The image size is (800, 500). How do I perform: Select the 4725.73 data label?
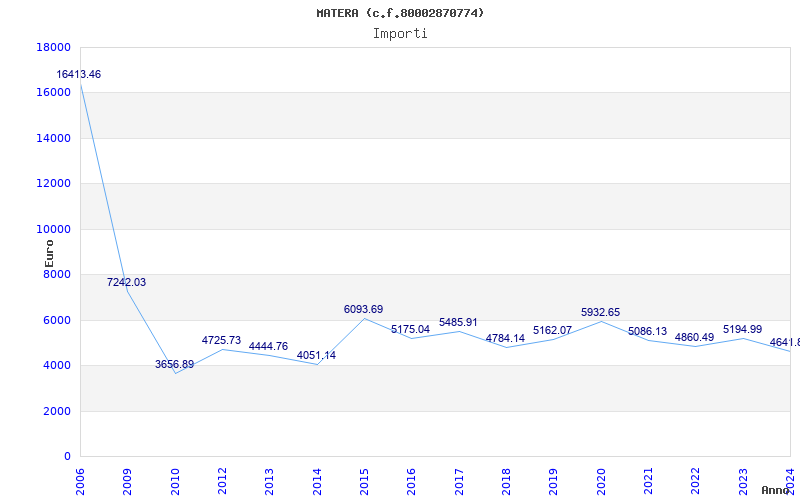click(x=221, y=340)
